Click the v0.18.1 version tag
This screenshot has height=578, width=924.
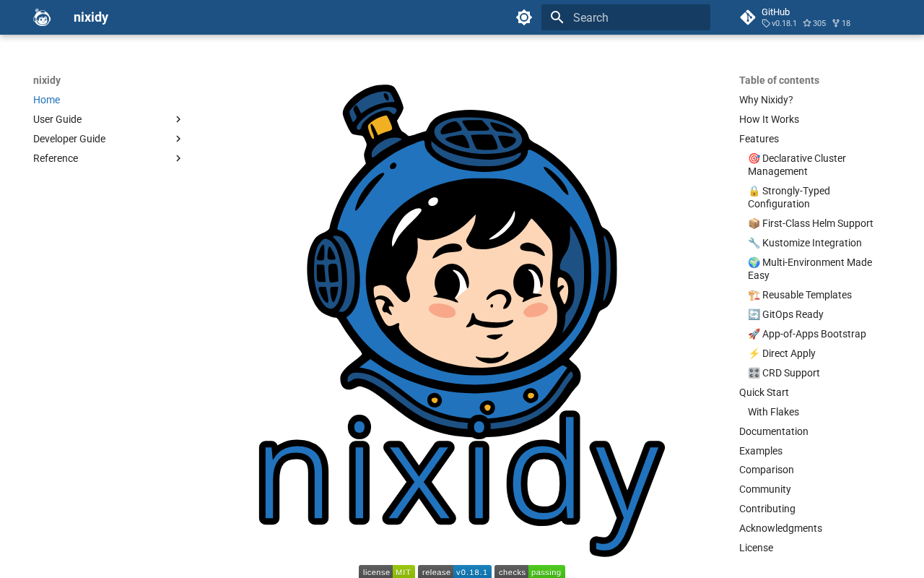780,23
